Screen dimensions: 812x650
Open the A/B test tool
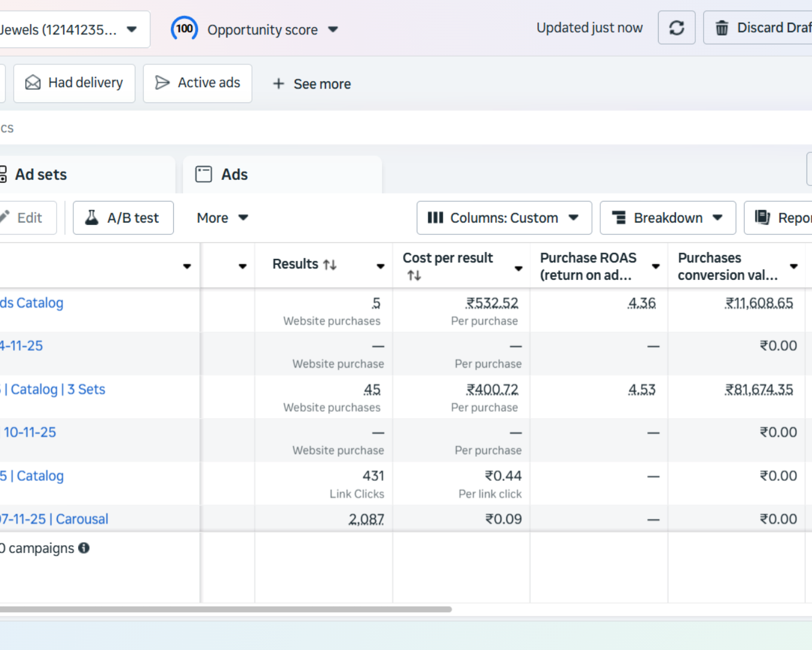click(123, 218)
